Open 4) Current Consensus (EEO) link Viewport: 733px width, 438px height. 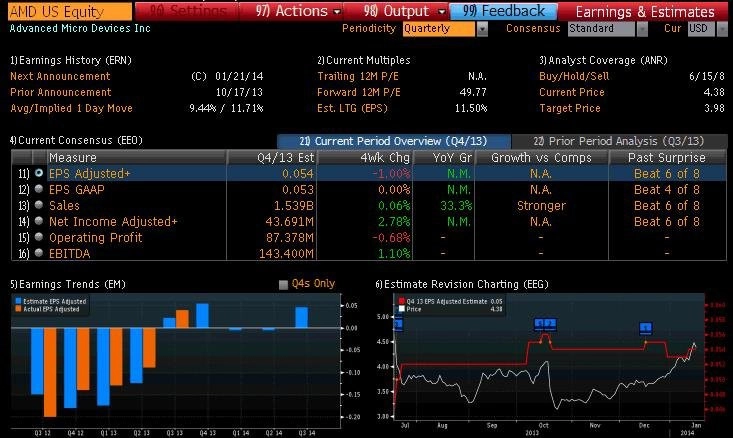(76, 140)
